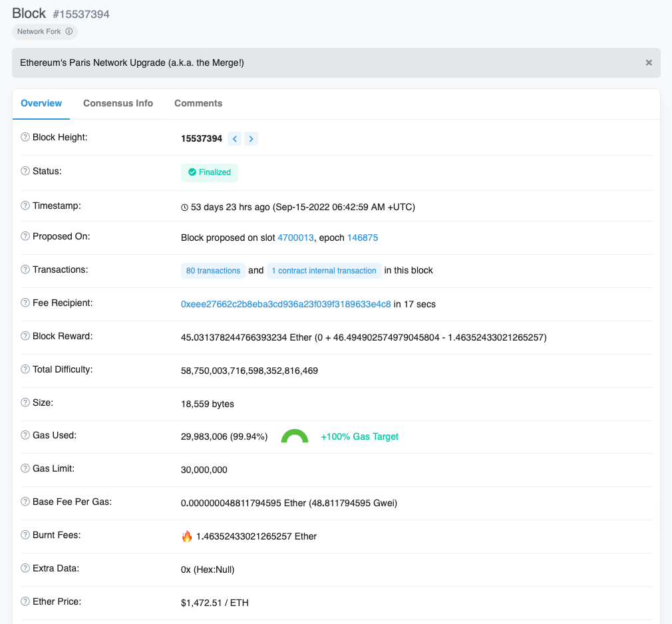Open the Consensus Info tab

click(x=118, y=103)
